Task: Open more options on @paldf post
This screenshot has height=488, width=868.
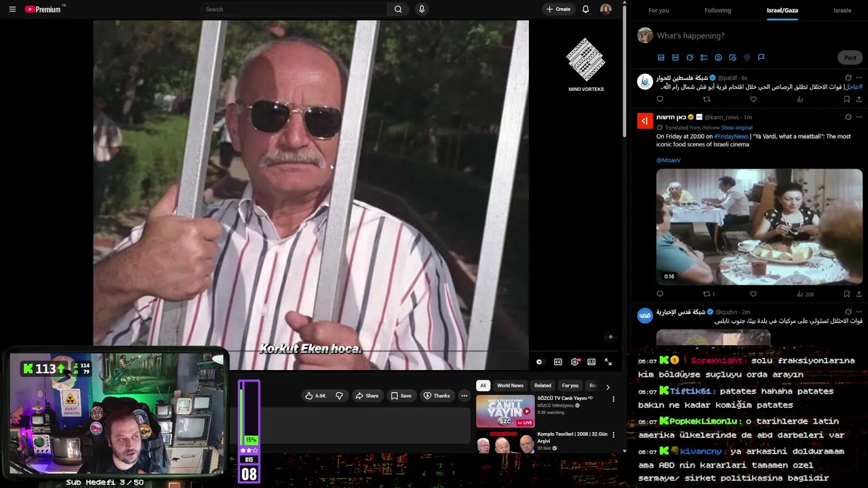Action: coord(859,78)
